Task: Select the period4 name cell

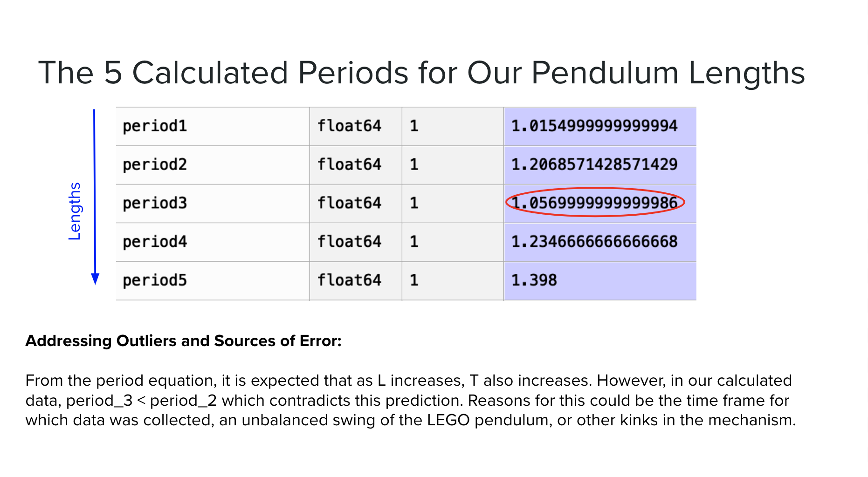Action: [213, 242]
